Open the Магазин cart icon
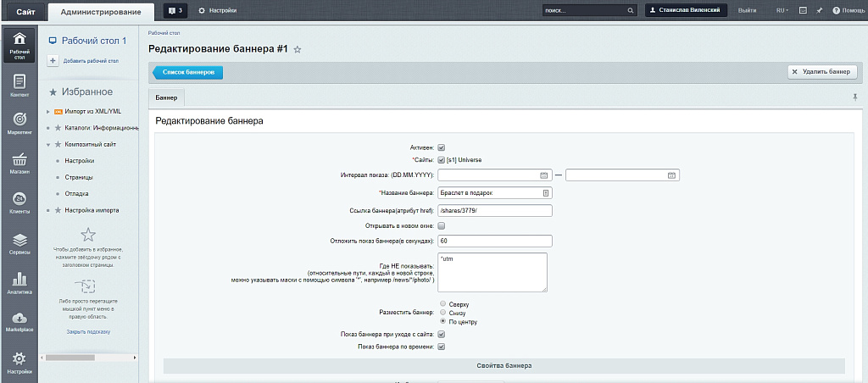Image resolution: width=868 pixels, height=383 pixels. click(x=19, y=163)
